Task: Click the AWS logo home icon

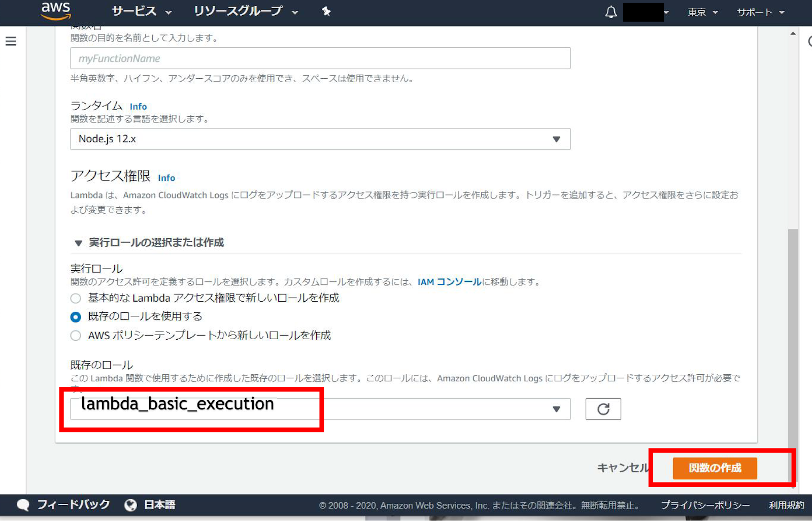Action: click(55, 11)
